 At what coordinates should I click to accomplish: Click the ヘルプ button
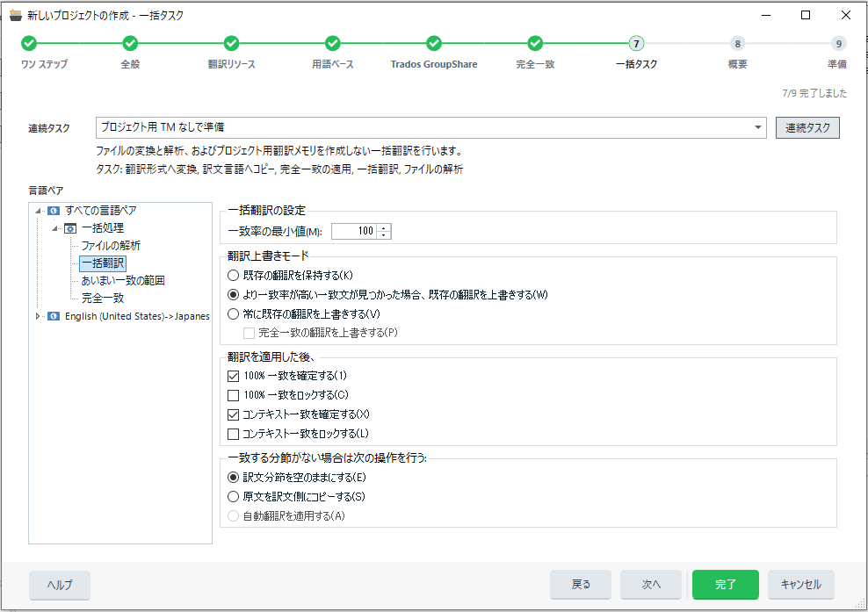click(x=60, y=585)
